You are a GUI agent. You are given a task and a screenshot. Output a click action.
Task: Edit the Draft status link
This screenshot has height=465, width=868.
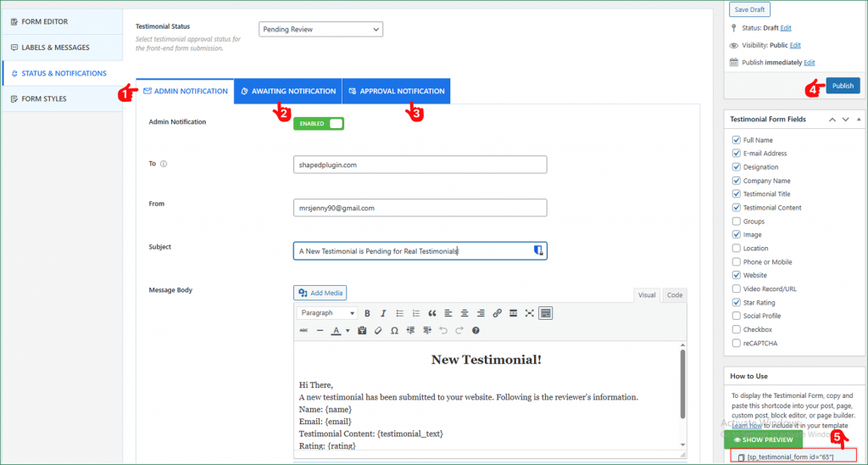[x=786, y=28]
